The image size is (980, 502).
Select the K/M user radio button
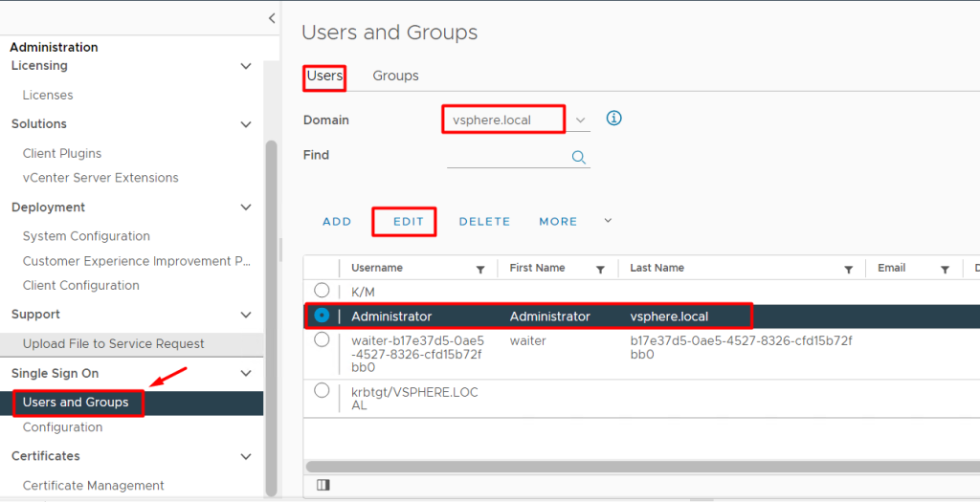click(322, 291)
